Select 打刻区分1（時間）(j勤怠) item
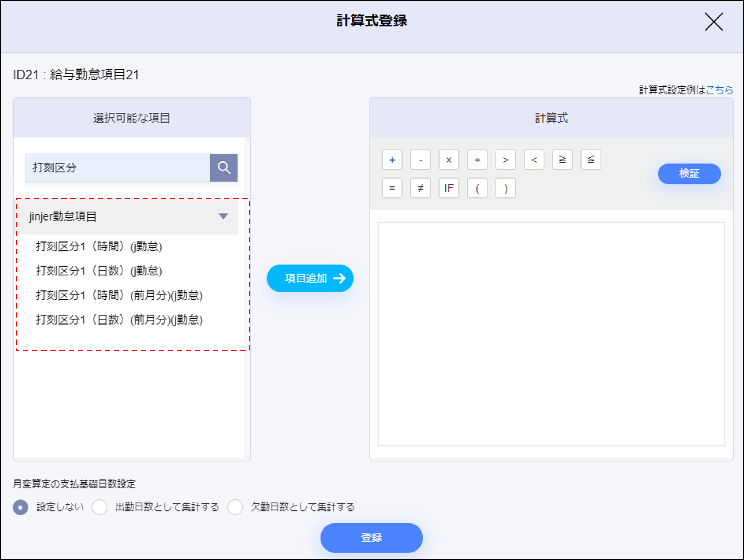 99,246
